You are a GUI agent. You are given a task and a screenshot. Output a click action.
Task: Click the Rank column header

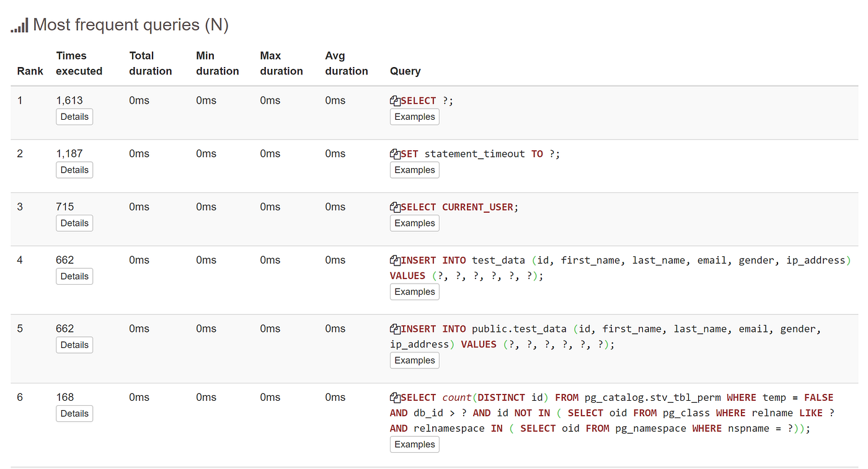[x=30, y=71]
